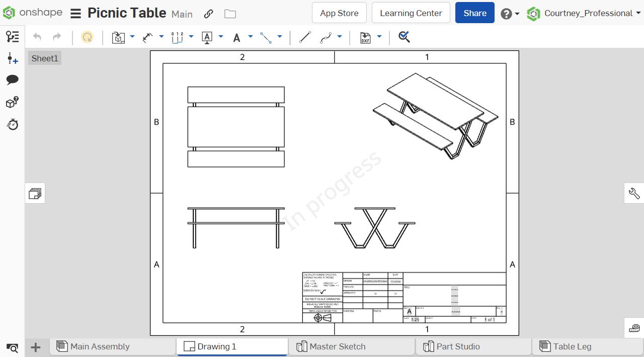Screen dimensions: 644x357
Task: Open the Note tool dropdown arrow
Action: (220, 37)
